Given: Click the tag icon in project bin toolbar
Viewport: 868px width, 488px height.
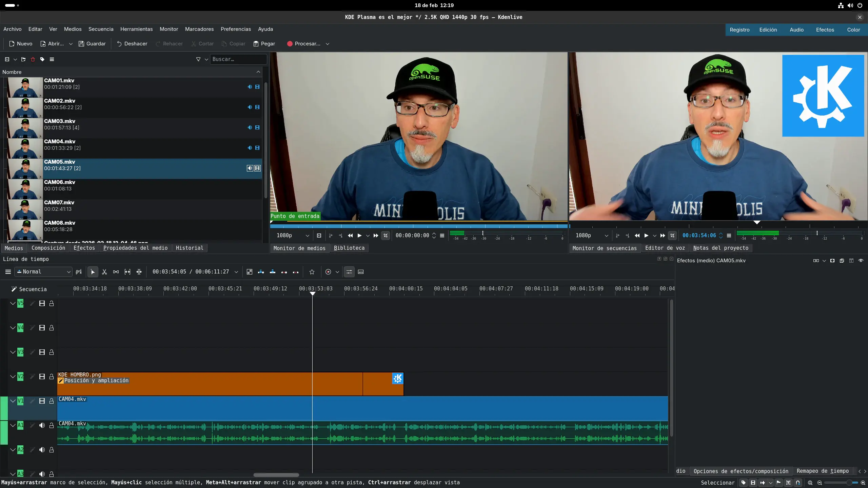Looking at the screenshot, I should [42, 59].
